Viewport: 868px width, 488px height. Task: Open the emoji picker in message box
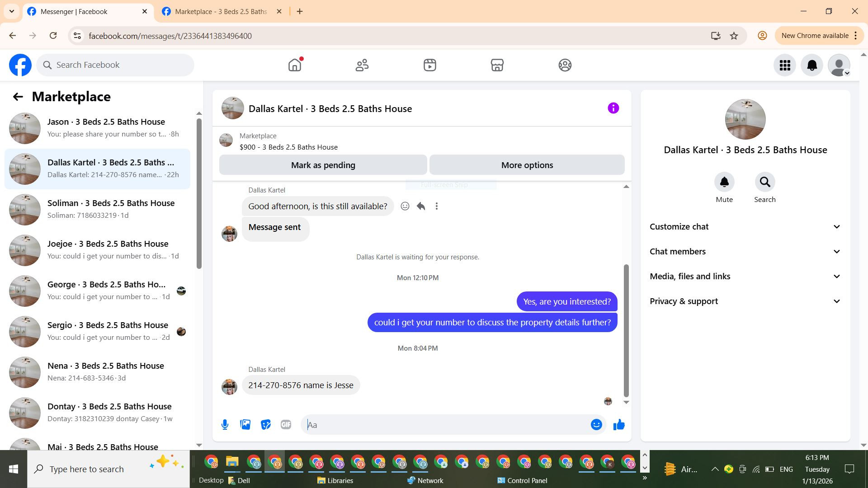click(x=596, y=425)
